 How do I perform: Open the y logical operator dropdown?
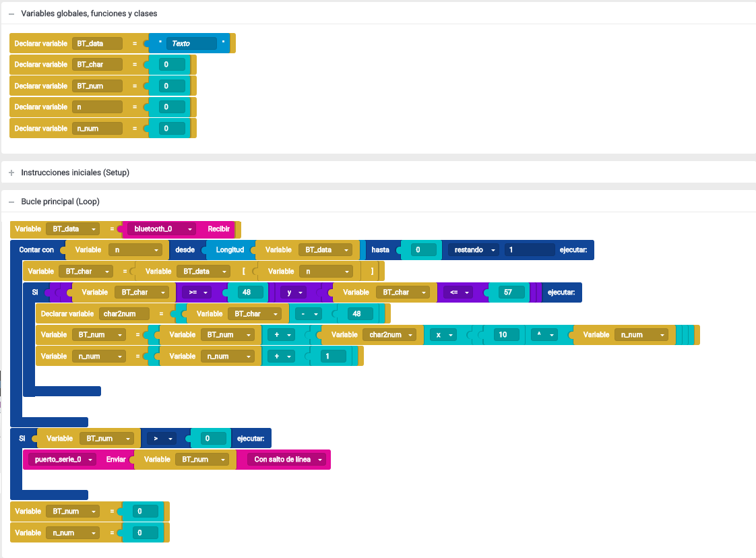(294, 292)
